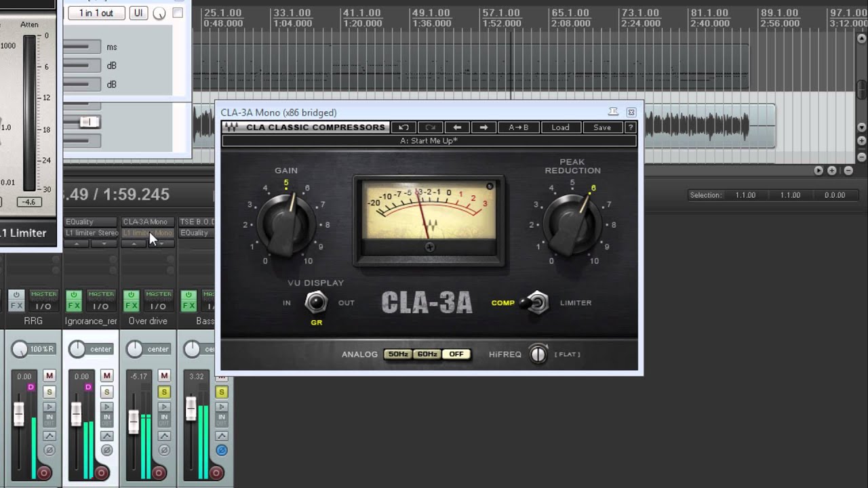Flip the VU DISPLAY IN/GR/OUT switch

tap(316, 302)
